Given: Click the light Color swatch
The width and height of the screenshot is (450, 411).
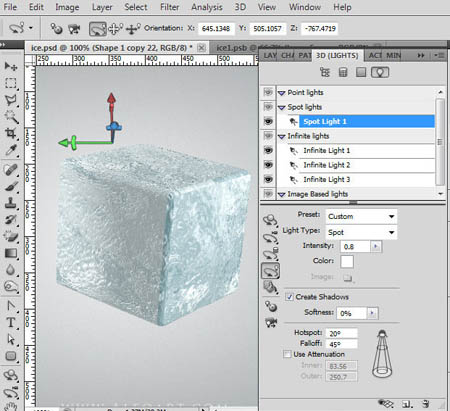Looking at the screenshot, I should 347,261.
